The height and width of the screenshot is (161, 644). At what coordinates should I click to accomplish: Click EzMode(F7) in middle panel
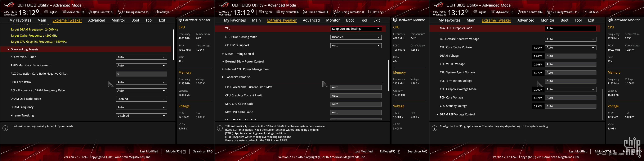click(x=390, y=152)
